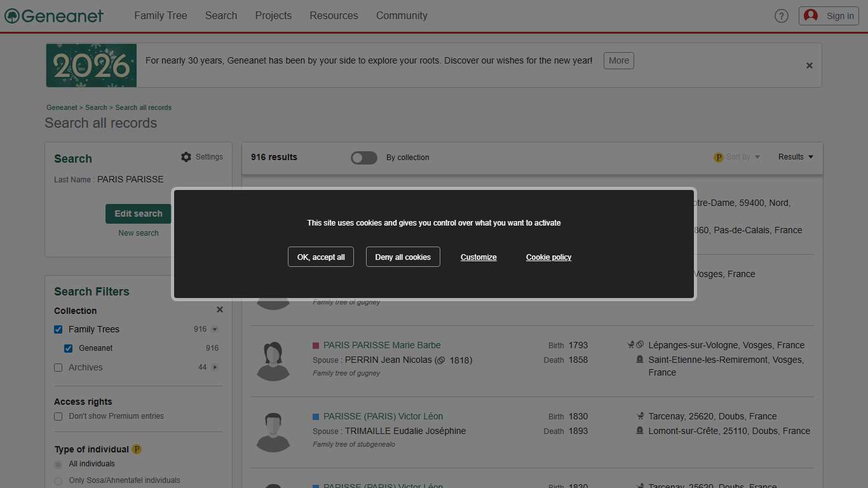Open the Cookie policy link

(x=548, y=257)
